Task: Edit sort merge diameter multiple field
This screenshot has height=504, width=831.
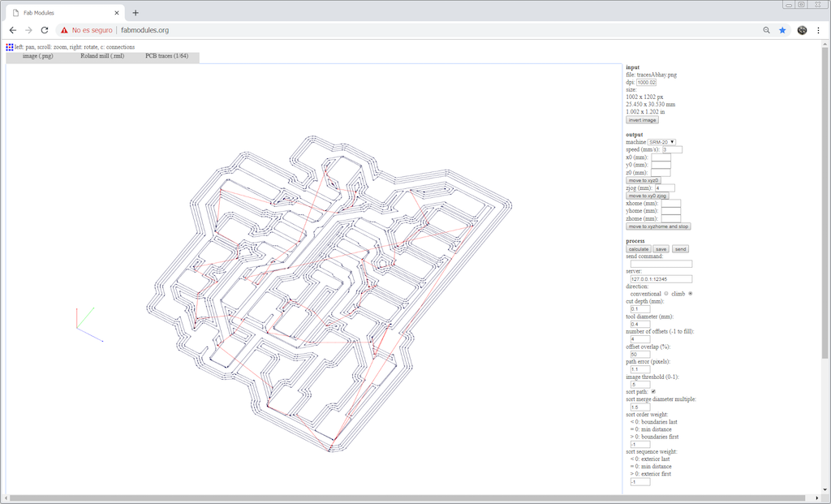Action: [x=640, y=407]
